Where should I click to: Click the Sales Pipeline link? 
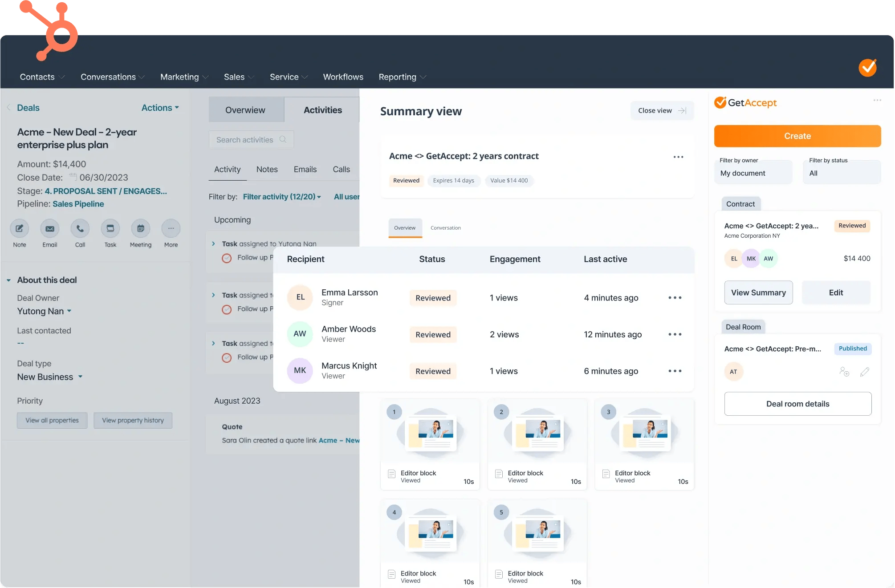click(x=78, y=204)
